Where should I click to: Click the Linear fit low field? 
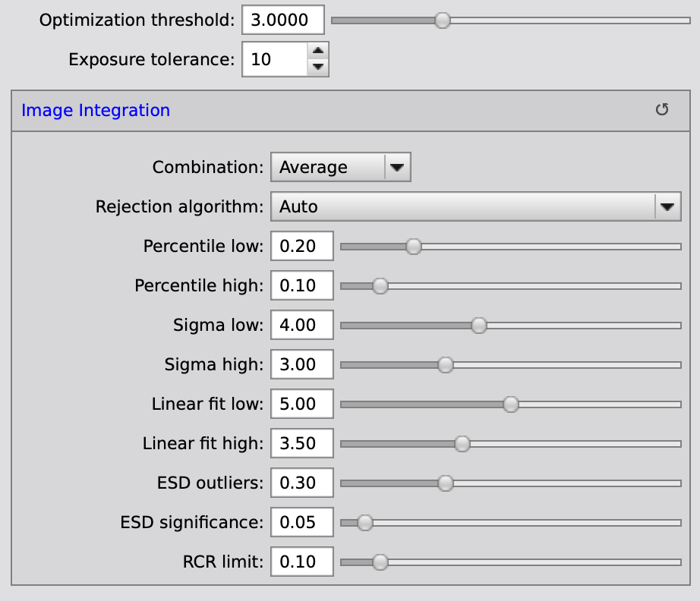point(301,404)
